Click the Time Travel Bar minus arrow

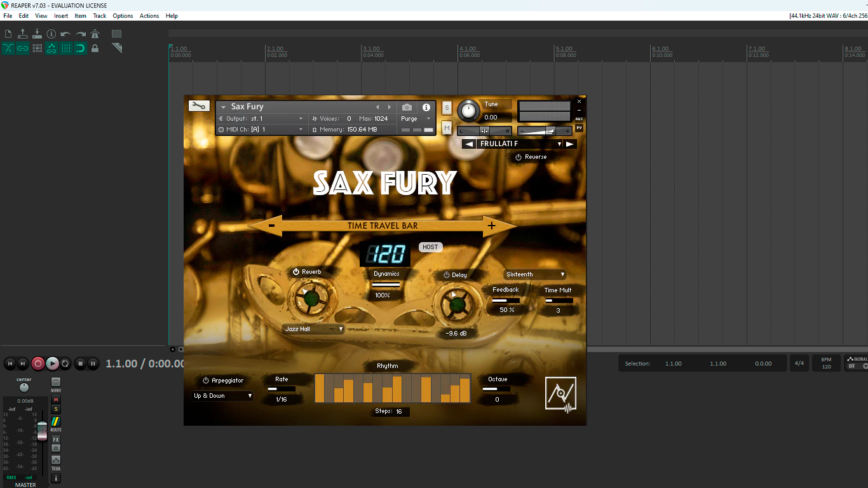[271, 226]
